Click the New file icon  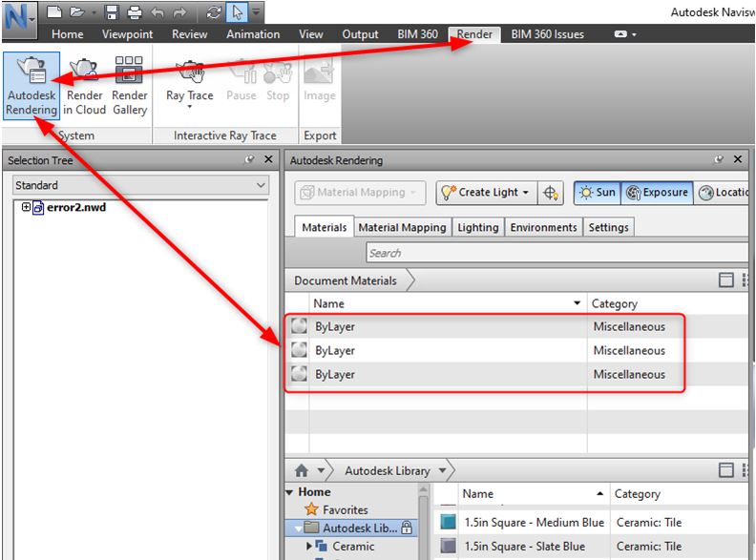click(54, 12)
